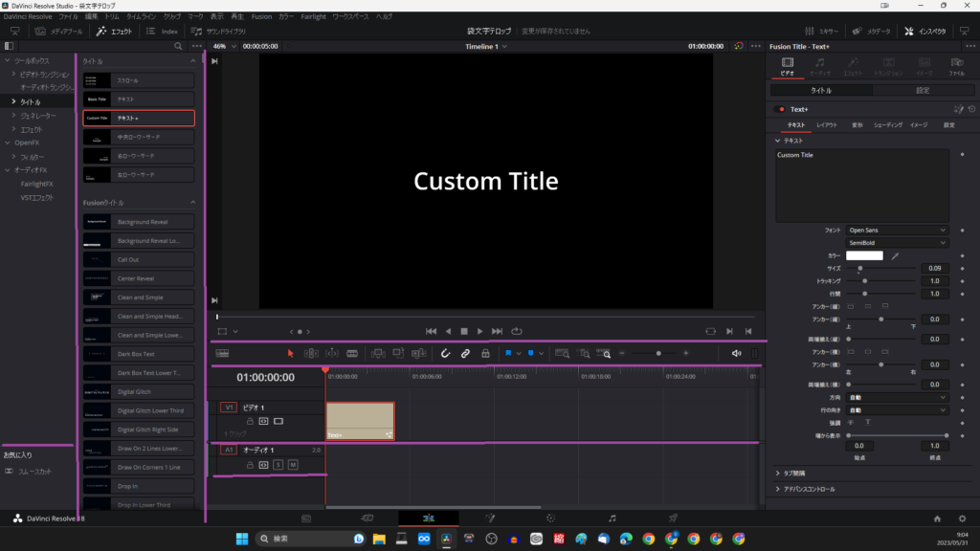The width and height of the screenshot is (980, 551).
Task: Switch to the レイアウト inspector tab
Action: click(x=826, y=125)
